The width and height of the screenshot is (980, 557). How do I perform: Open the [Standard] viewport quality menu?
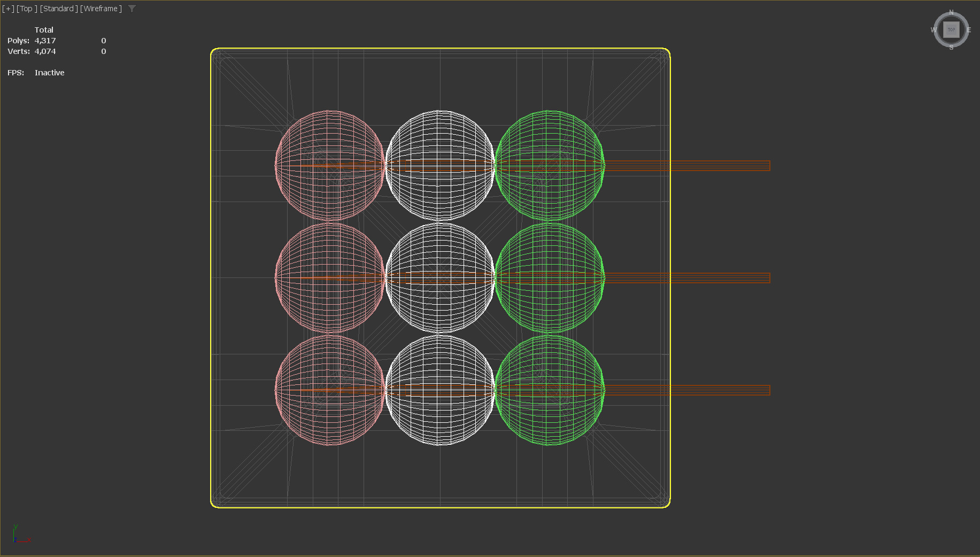coord(59,9)
